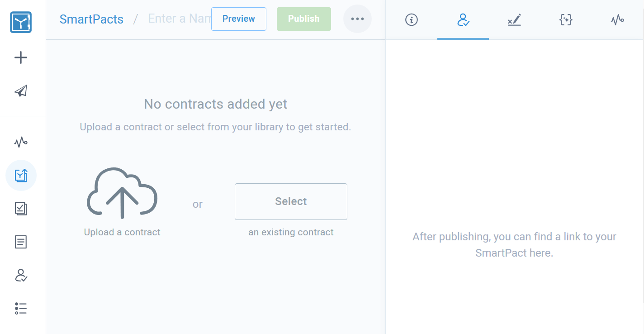Switch to the activity pulse tab
This screenshot has width=644, height=334.
617,20
